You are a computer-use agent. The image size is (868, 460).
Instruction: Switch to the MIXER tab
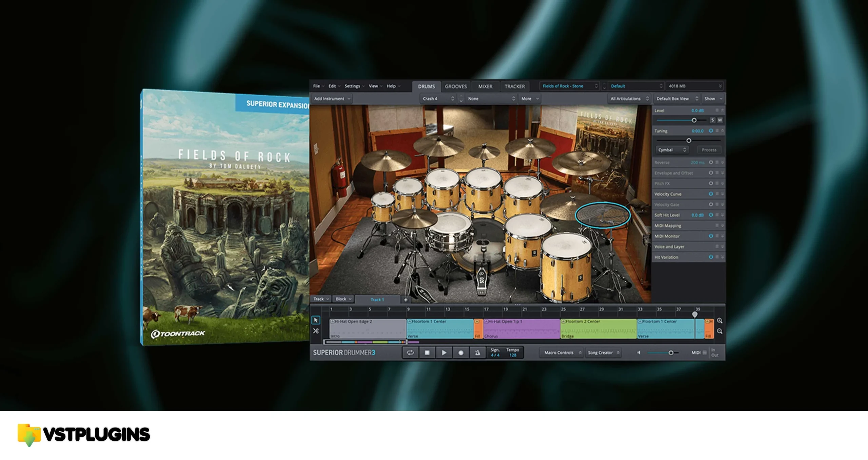coord(485,86)
